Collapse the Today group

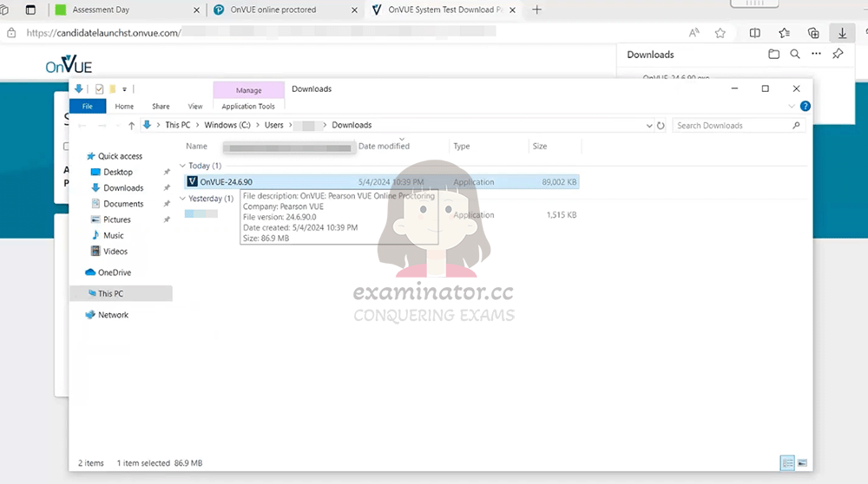pos(182,166)
